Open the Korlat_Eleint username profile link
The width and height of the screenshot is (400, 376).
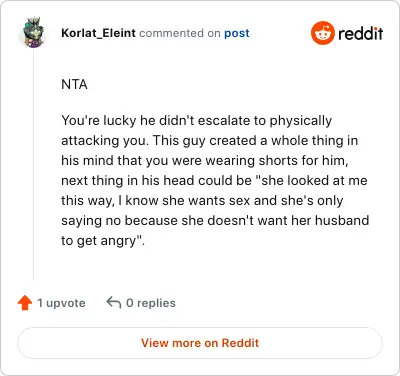(x=98, y=33)
